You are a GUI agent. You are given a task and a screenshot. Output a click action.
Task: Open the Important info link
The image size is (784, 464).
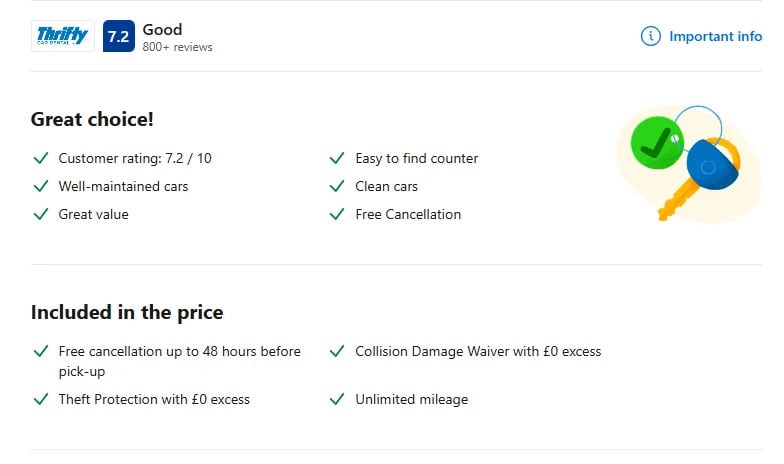click(715, 36)
